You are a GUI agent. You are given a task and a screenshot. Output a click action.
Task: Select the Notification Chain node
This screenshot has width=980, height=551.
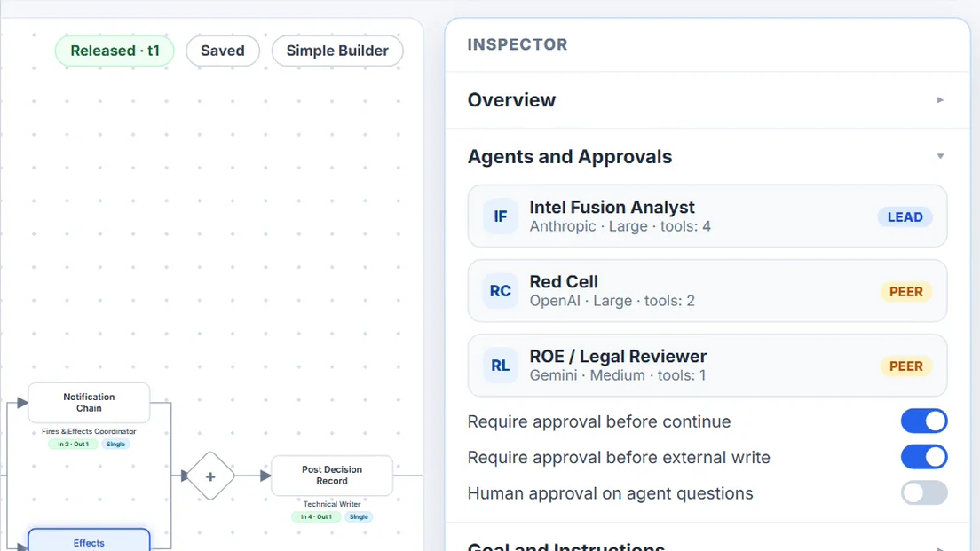pos(89,402)
